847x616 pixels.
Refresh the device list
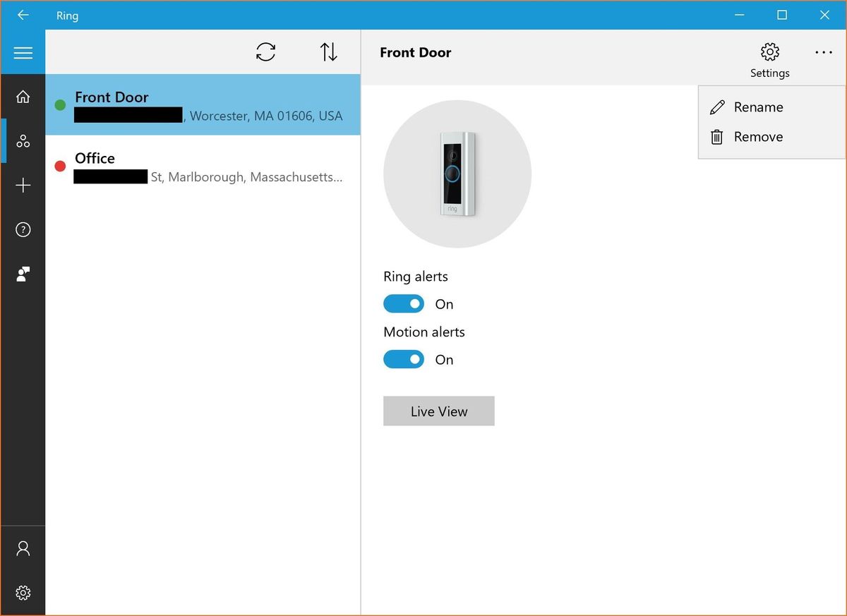[x=265, y=52]
